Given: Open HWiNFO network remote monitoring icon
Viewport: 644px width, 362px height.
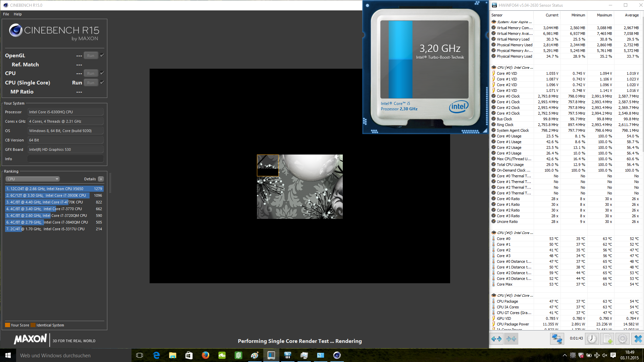Looking at the screenshot, I should point(557,339).
